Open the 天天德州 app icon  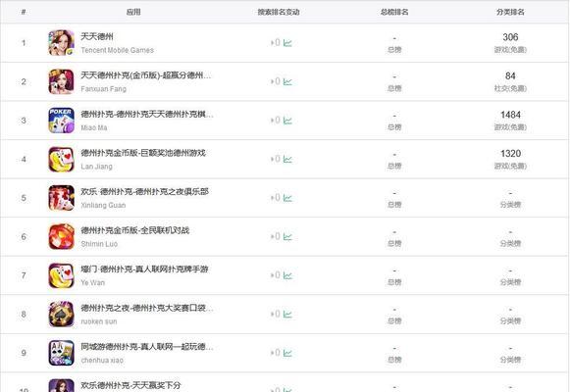click(x=61, y=43)
